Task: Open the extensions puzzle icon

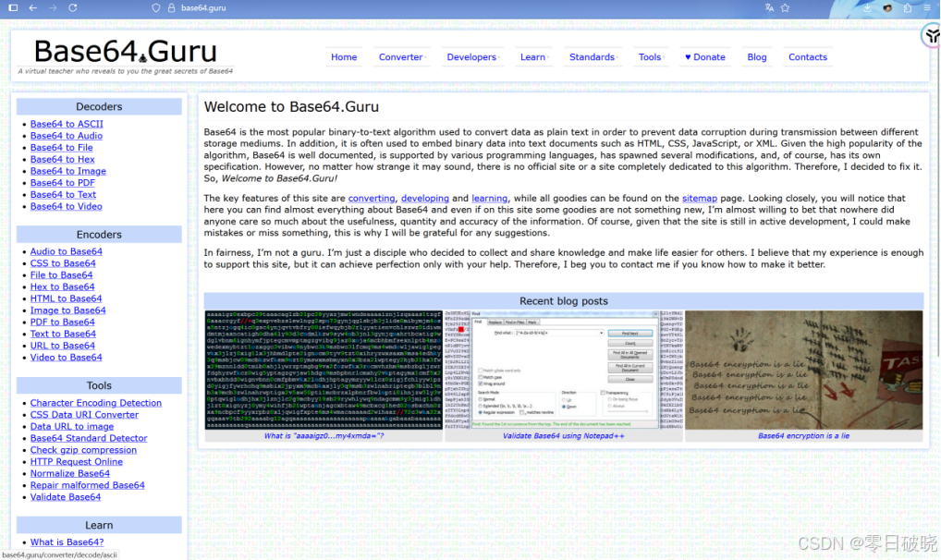Action: pos(908,7)
